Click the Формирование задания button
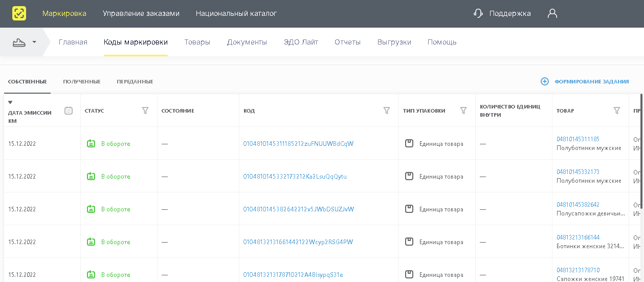This screenshot has height=282, width=644. click(585, 81)
